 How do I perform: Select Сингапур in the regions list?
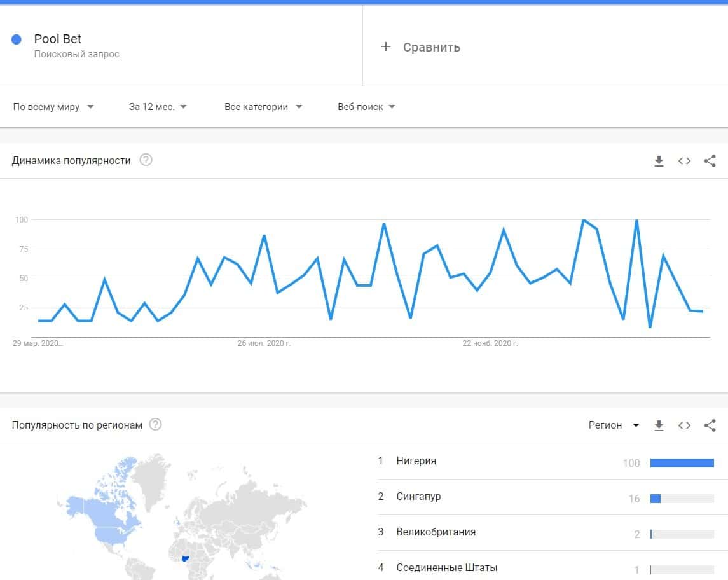pos(418,497)
